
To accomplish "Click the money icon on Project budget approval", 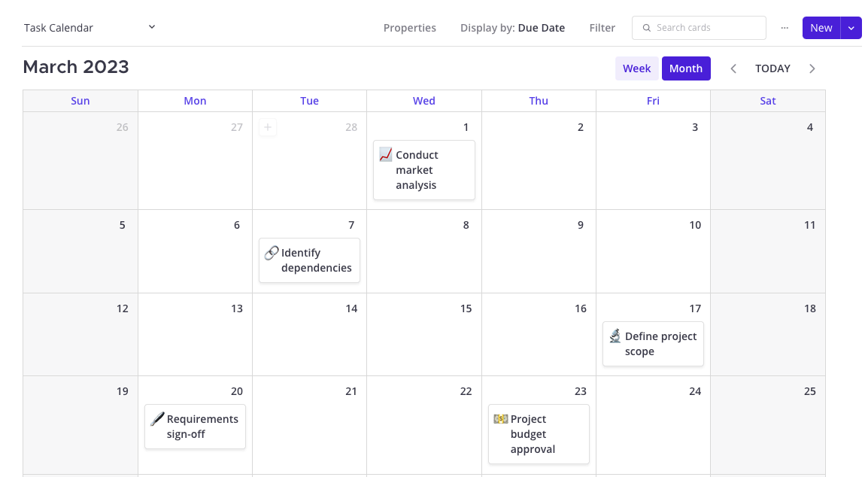I will coord(500,419).
